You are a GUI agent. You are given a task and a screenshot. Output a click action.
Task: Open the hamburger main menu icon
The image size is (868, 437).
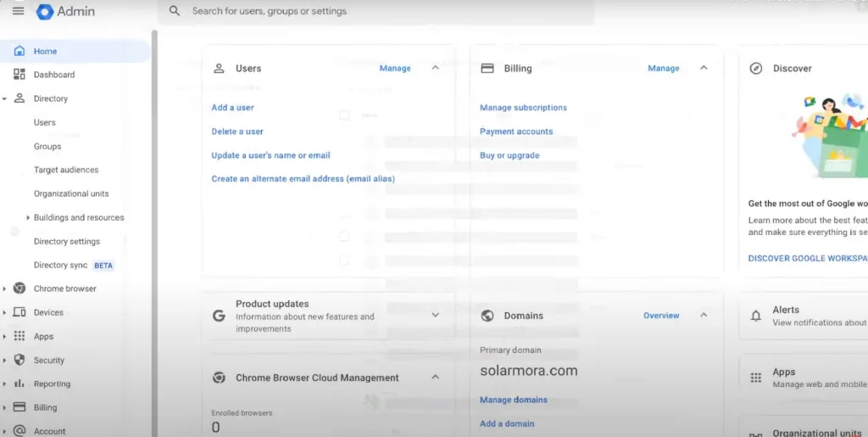[x=18, y=11]
